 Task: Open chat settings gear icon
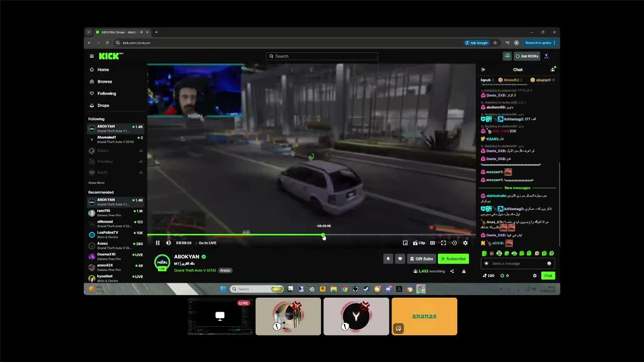click(535, 276)
